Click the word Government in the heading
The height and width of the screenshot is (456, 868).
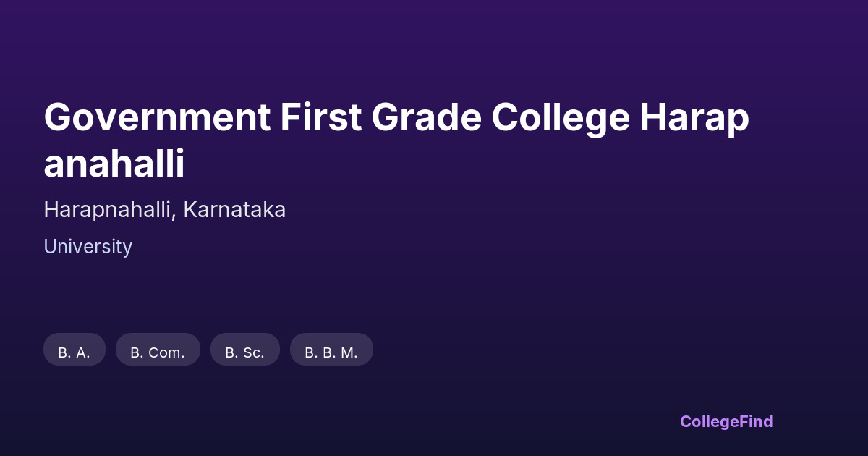coord(157,117)
